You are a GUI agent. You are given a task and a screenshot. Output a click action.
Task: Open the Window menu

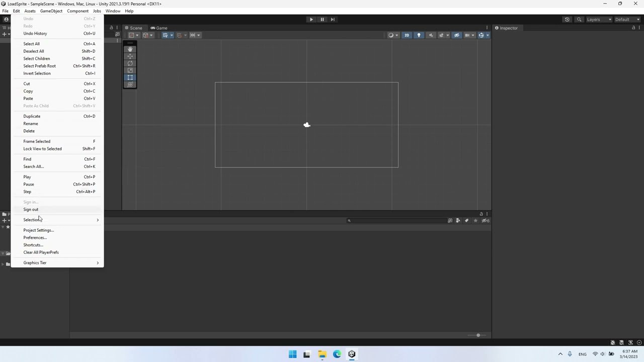[x=113, y=11]
